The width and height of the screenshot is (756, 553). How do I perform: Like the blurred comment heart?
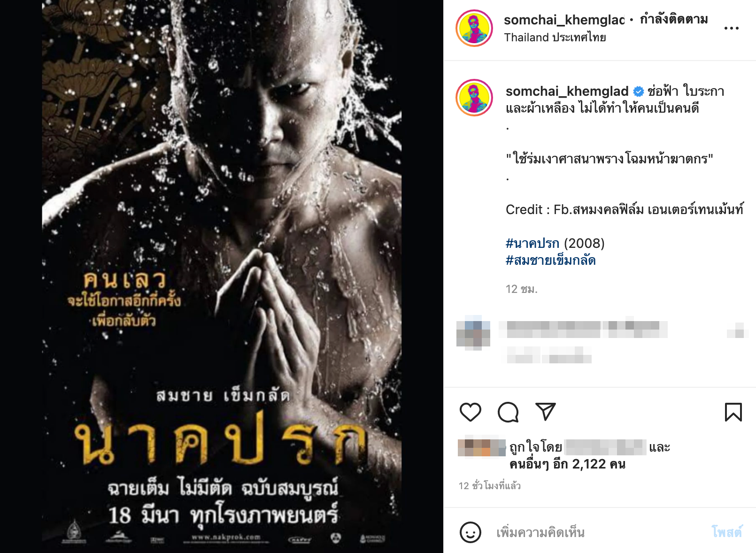click(x=739, y=330)
